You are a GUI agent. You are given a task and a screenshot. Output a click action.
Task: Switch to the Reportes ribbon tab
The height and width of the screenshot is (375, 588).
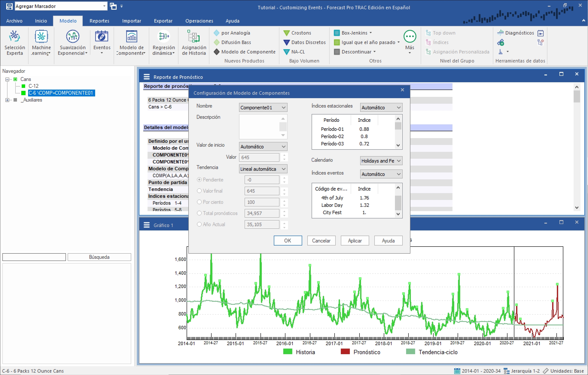[99, 21]
